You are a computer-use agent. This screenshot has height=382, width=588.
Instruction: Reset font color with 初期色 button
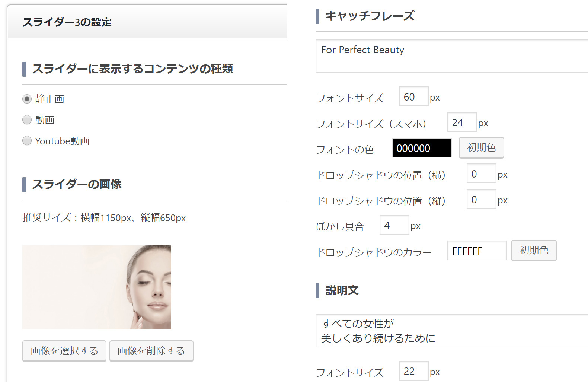tap(481, 147)
